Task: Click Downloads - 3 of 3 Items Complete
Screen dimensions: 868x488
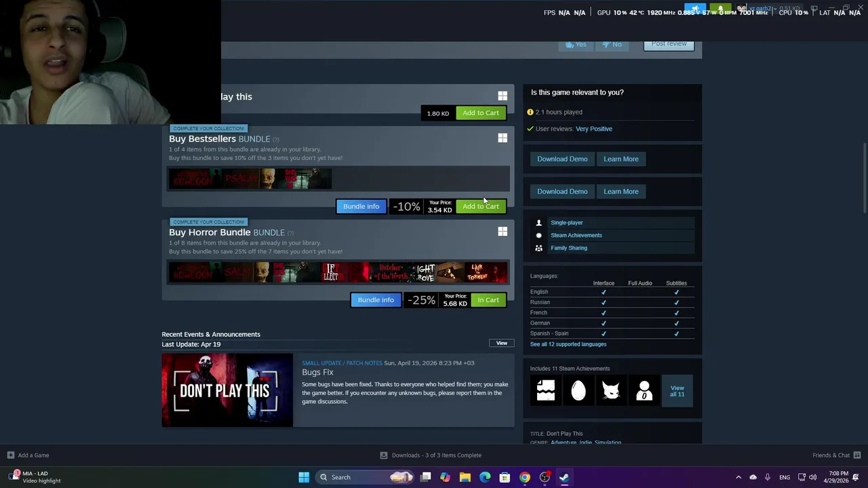Action: 437,455
